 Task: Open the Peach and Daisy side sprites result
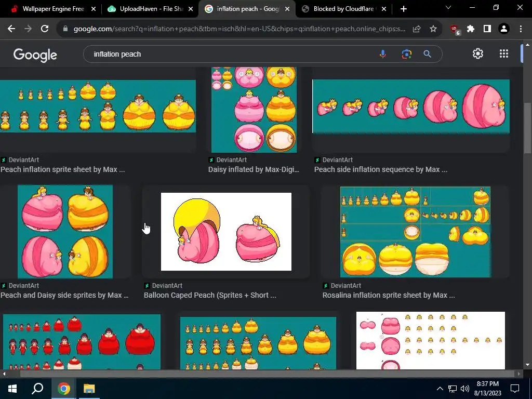coord(64,295)
